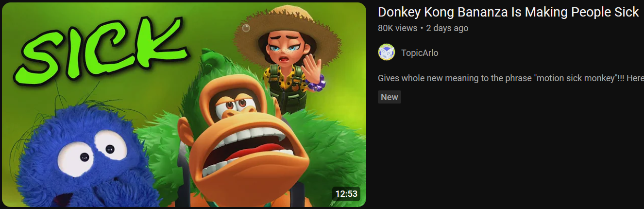Click the small bubble beside the straw hat

[x=246, y=28]
